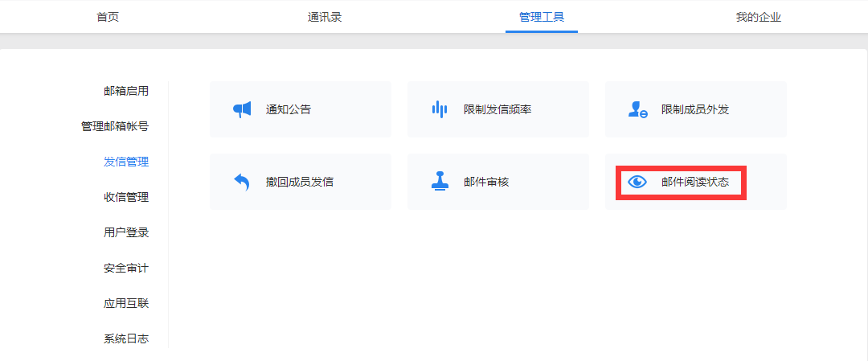The height and width of the screenshot is (361, 868).
Task: Click 发信管理 in the left menu
Action: 126,162
